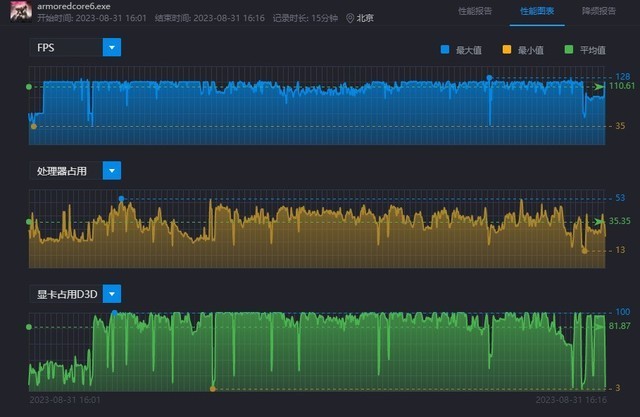The image size is (640, 417).
Task: Switch to the 性能图表 tab
Action: (537, 11)
